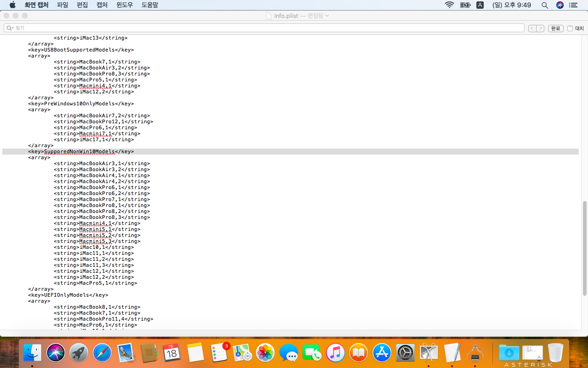This screenshot has height=368, width=588.
Task: Click the PreWindows10OnlyModels key line
Action: coord(81,103)
